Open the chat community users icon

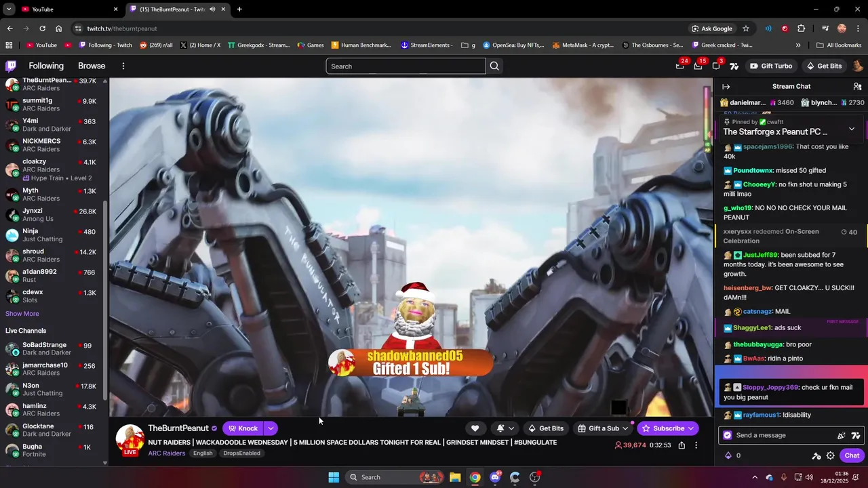(x=857, y=86)
